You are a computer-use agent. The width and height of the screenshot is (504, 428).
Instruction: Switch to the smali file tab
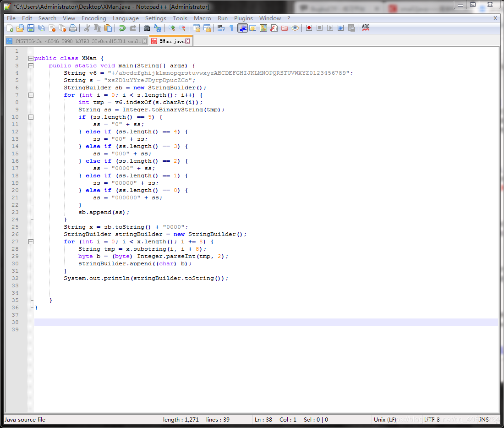[x=77, y=41]
